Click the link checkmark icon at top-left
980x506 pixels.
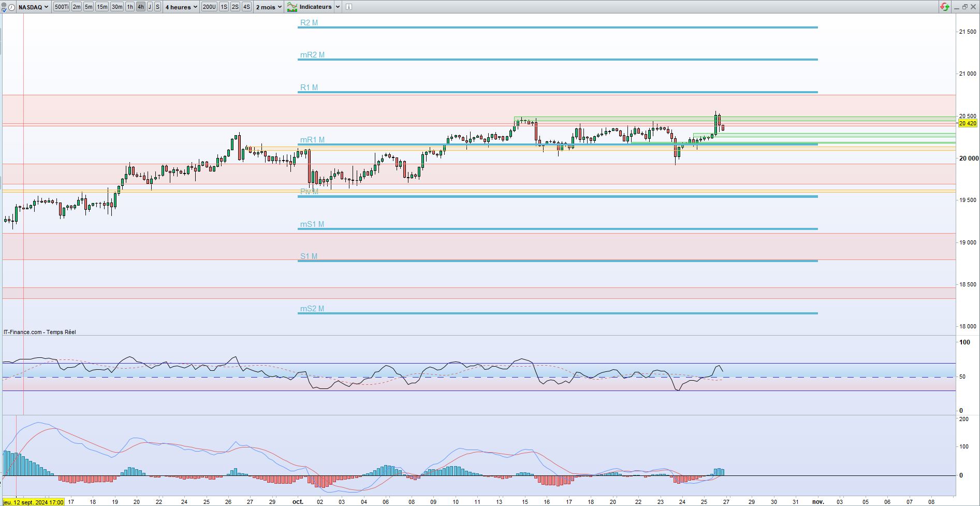coord(5,7)
